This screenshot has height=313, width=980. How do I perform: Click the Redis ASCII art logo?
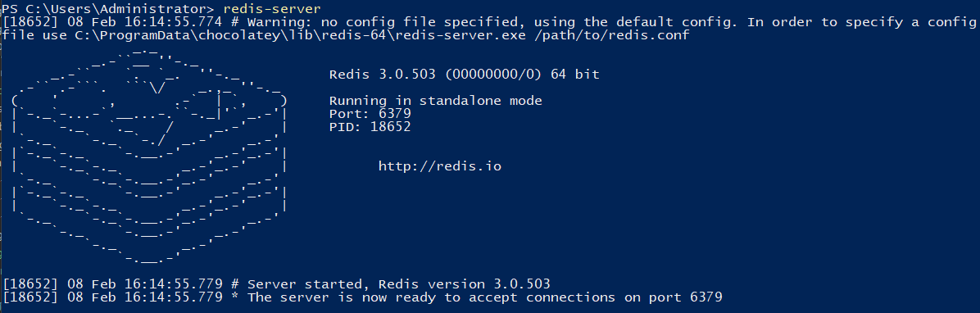coord(149,156)
